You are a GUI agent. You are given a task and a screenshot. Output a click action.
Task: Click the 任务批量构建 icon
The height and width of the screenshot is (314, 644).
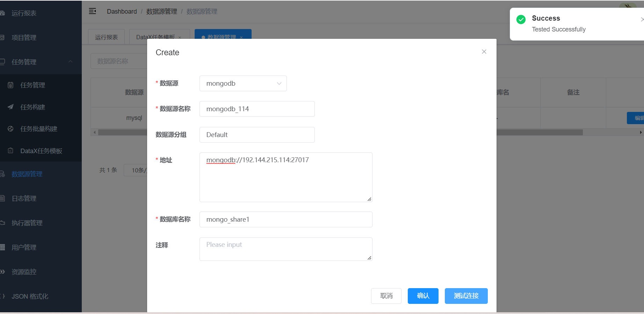10,129
